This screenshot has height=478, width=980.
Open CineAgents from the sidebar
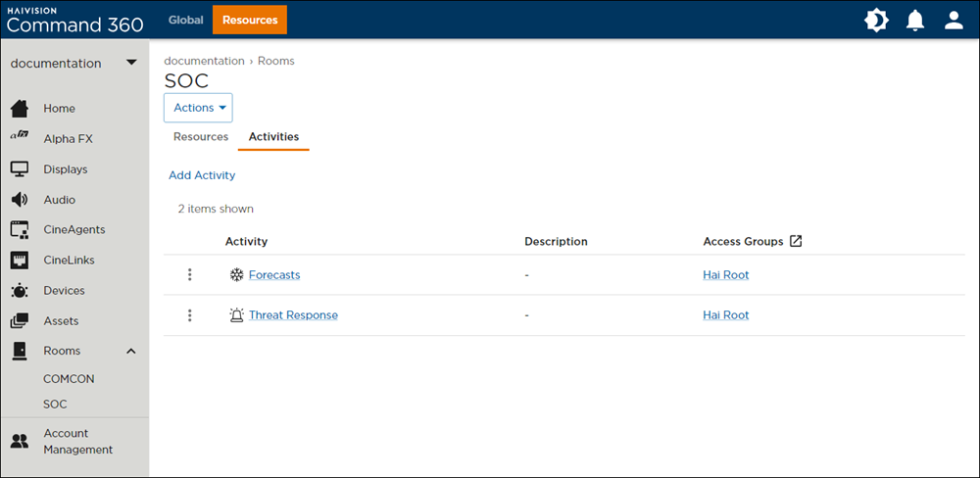click(x=73, y=230)
